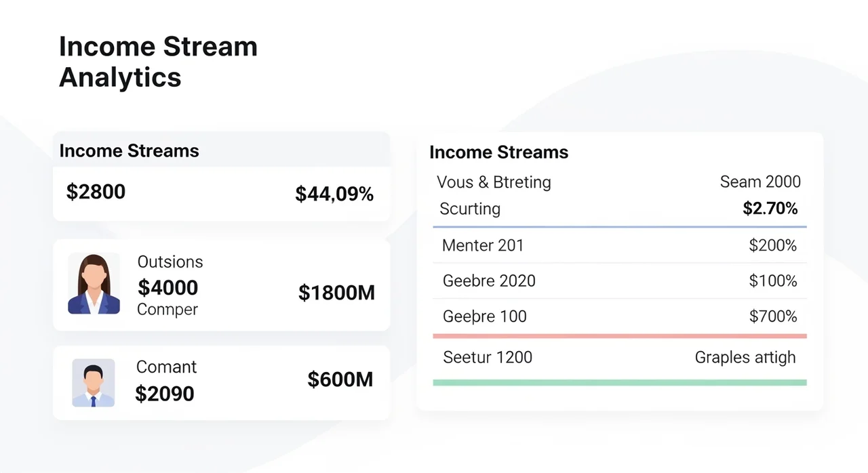Select the Menter 201 row

(x=619, y=245)
